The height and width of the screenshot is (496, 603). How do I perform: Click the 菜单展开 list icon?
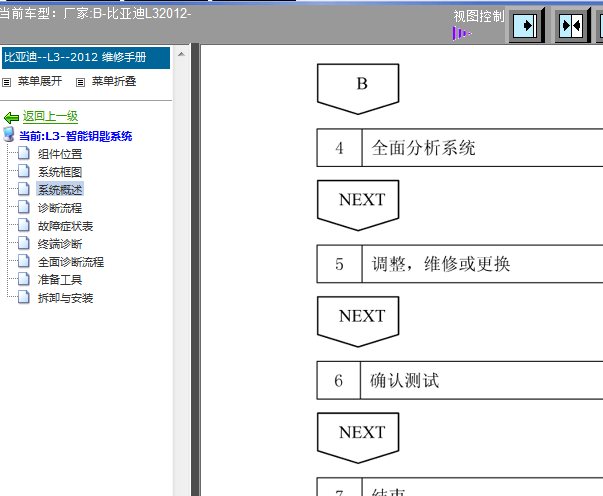coord(7,82)
